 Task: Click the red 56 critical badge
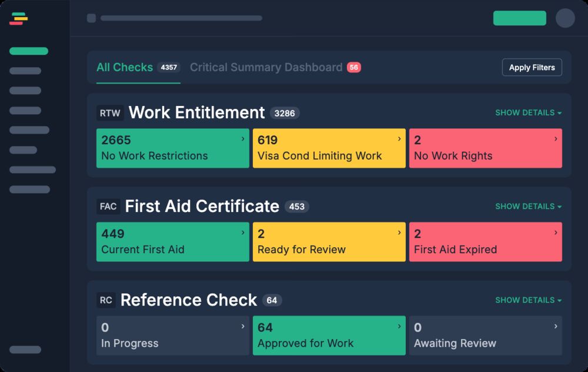point(353,67)
